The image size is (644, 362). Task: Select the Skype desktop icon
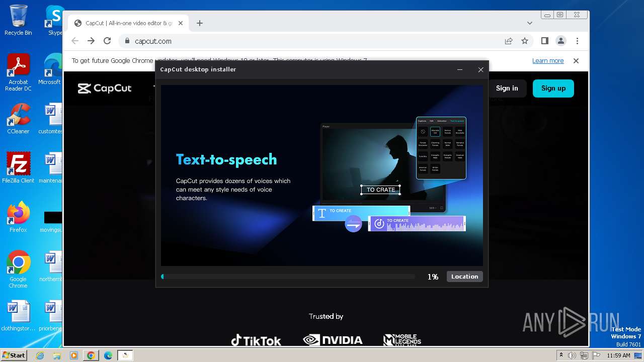tap(54, 20)
